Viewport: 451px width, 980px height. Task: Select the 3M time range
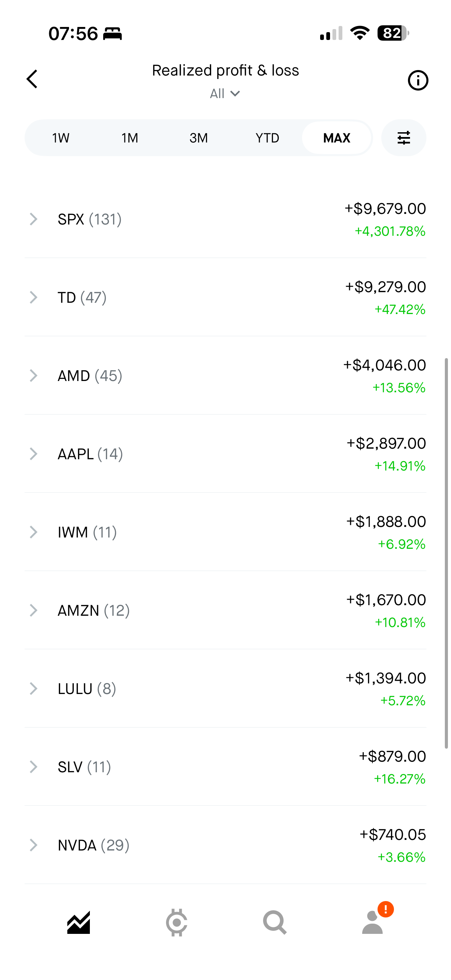[x=199, y=138]
